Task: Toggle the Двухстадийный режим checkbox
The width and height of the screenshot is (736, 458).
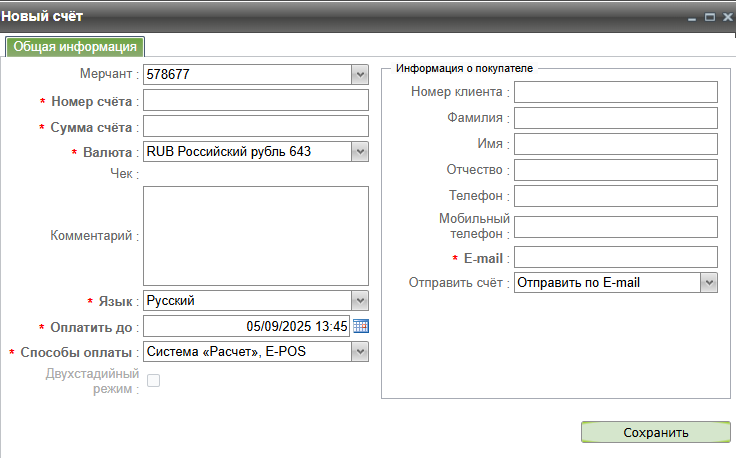Action: click(x=153, y=380)
